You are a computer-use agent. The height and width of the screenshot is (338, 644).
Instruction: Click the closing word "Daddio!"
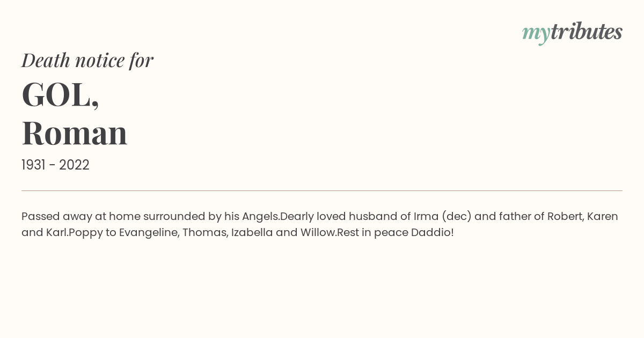coord(433,233)
